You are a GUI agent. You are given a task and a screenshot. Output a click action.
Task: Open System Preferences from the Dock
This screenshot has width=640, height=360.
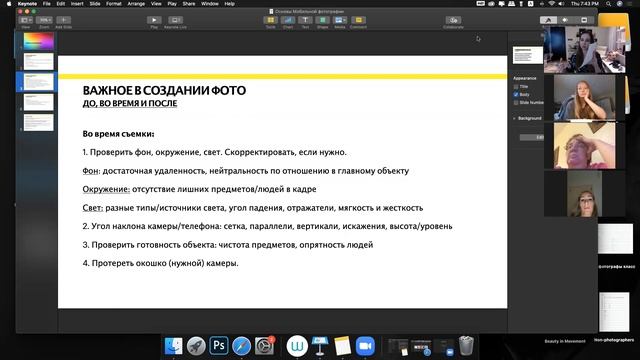(264, 346)
